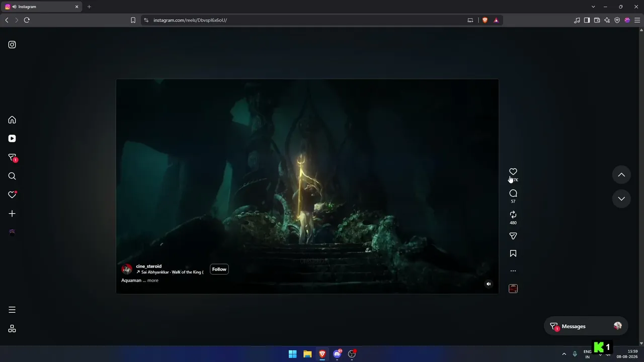Image resolution: width=644 pixels, height=362 pixels.
Task: Toggle the reel's sound with speaker icon
Action: [489, 284]
